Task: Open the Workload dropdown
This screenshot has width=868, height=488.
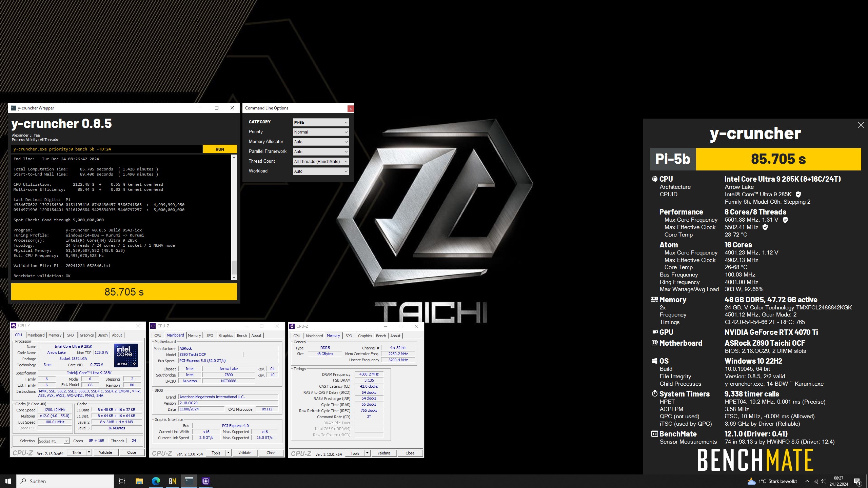Action: coord(321,171)
